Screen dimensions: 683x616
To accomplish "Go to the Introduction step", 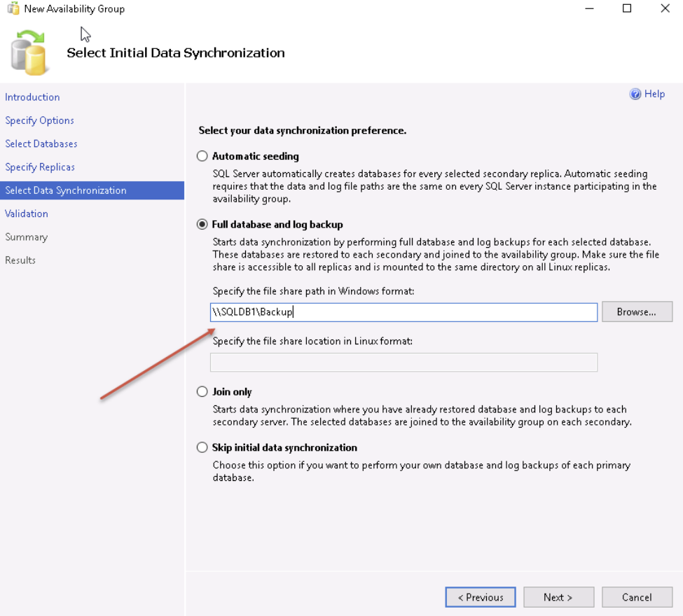I will point(32,97).
